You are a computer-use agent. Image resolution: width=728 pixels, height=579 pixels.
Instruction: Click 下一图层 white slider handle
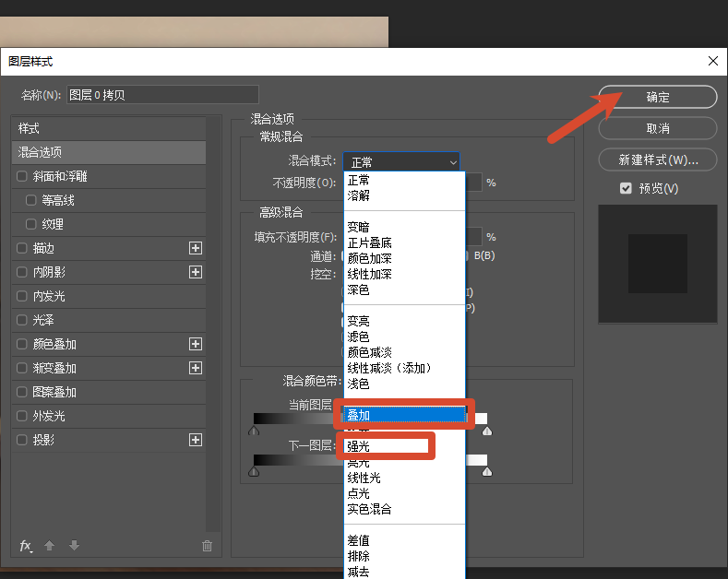pos(486,472)
